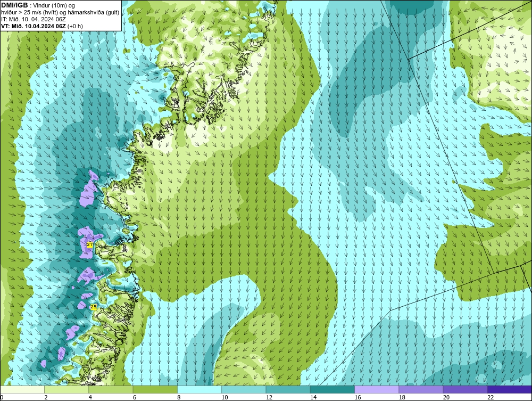The height and width of the screenshot is (401, 532).
Task: Click the scale label '2'
Action: point(46,397)
